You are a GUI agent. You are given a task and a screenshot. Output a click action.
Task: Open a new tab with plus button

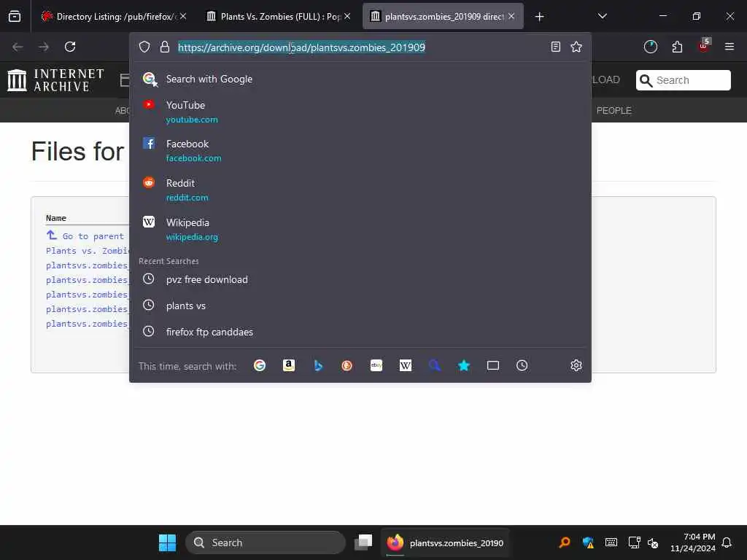click(x=539, y=17)
